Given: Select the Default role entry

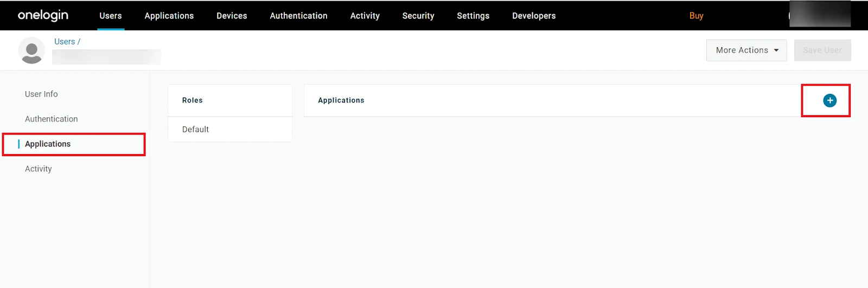Looking at the screenshot, I should [x=195, y=129].
